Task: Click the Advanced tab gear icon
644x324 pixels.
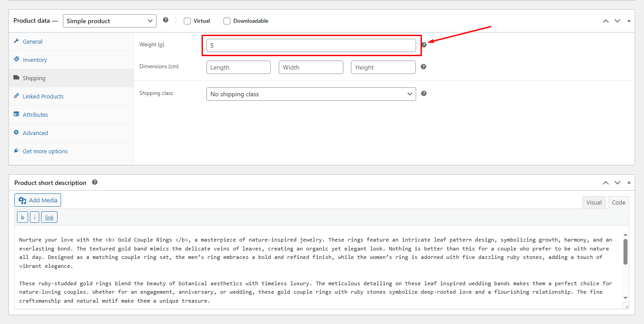Action: [17, 132]
